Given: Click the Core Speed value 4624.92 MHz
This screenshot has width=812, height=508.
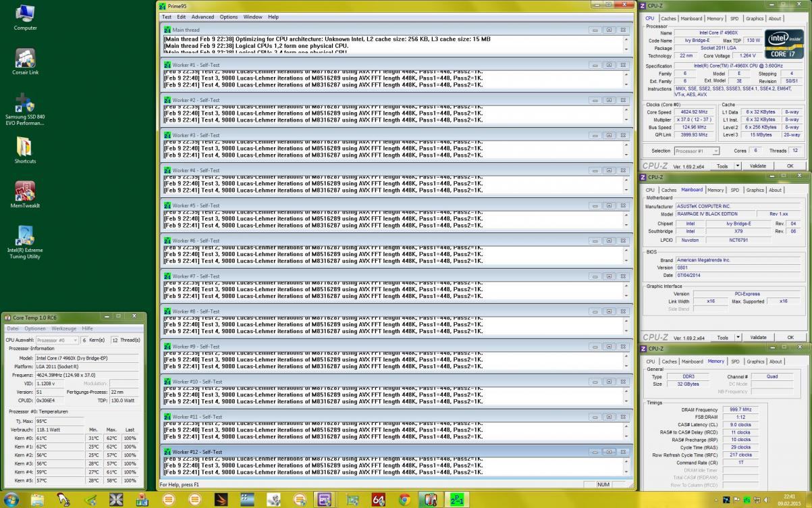Looking at the screenshot, I should pos(695,111).
